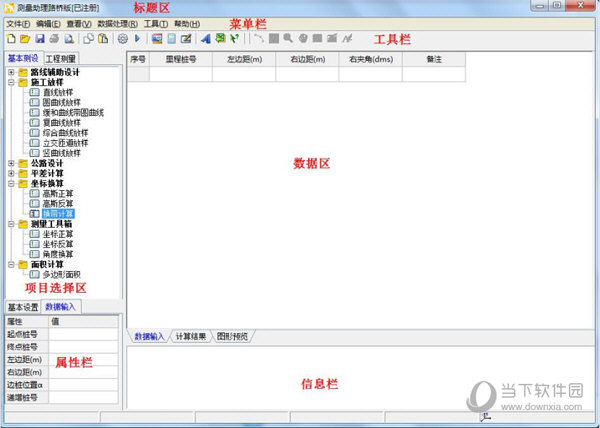Open the 数据处理(R) menu
This screenshot has height=428, width=600.
tap(117, 24)
